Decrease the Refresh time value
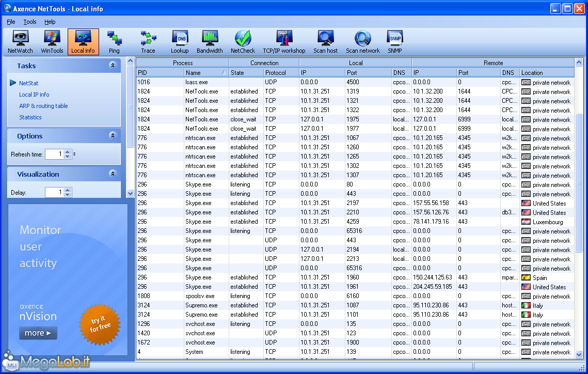The width and height of the screenshot is (588, 374). (x=68, y=156)
